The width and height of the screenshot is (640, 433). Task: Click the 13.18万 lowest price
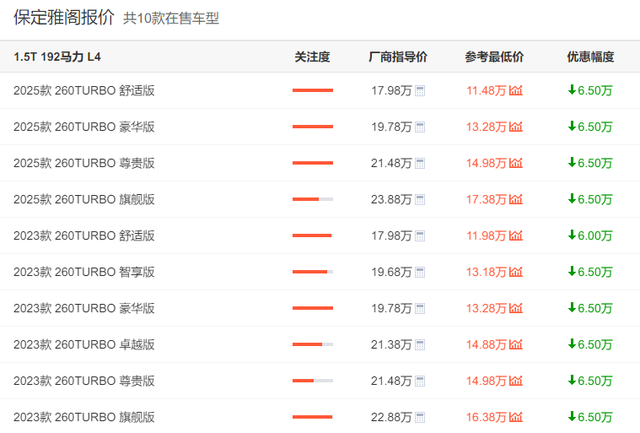(x=487, y=272)
